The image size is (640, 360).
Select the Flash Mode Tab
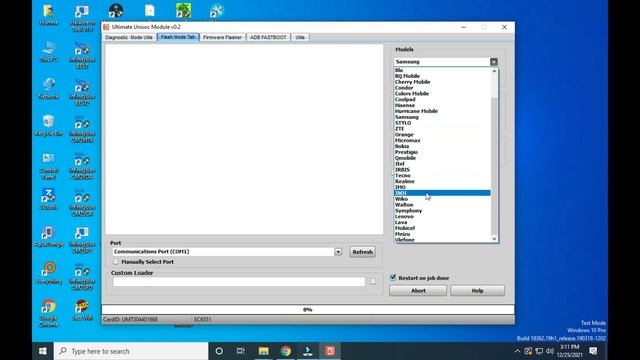[178, 37]
